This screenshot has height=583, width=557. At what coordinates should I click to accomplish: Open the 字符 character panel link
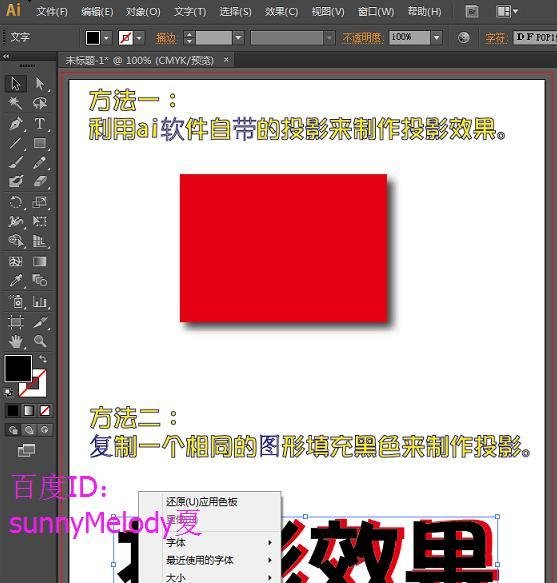point(496,38)
